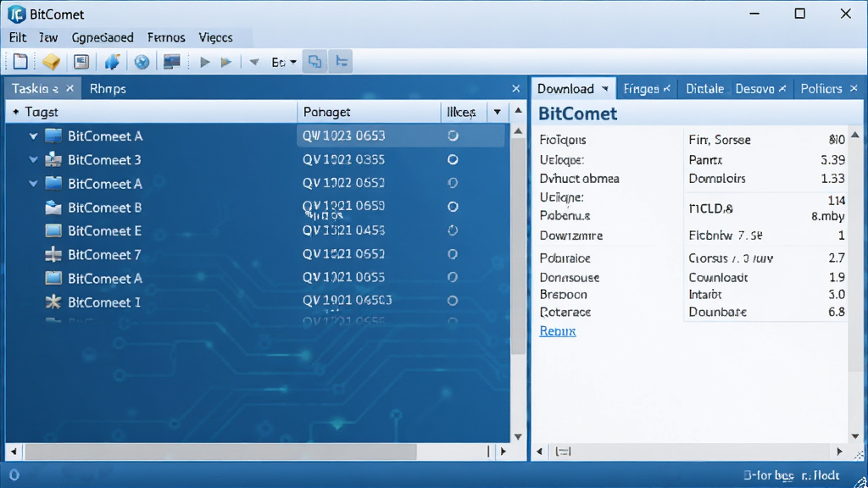
Task: Toggle the status circle in BitComeet 3 row
Action: tap(453, 159)
